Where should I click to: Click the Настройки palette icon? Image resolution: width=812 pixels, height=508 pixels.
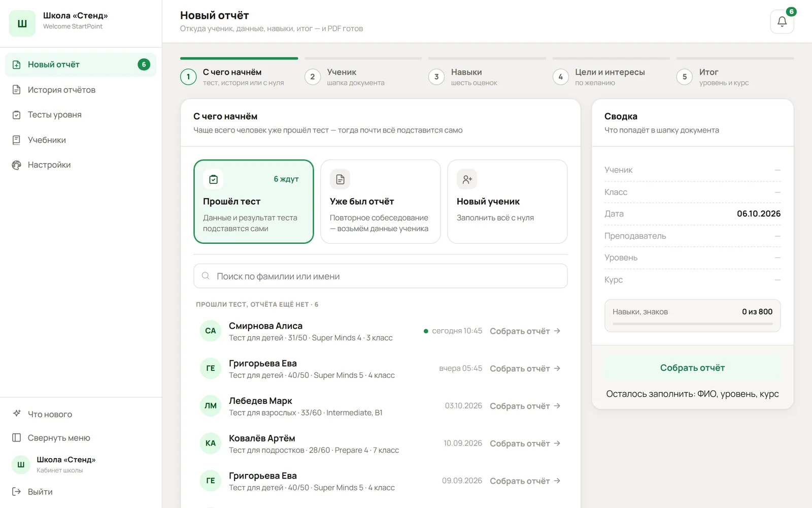click(17, 165)
